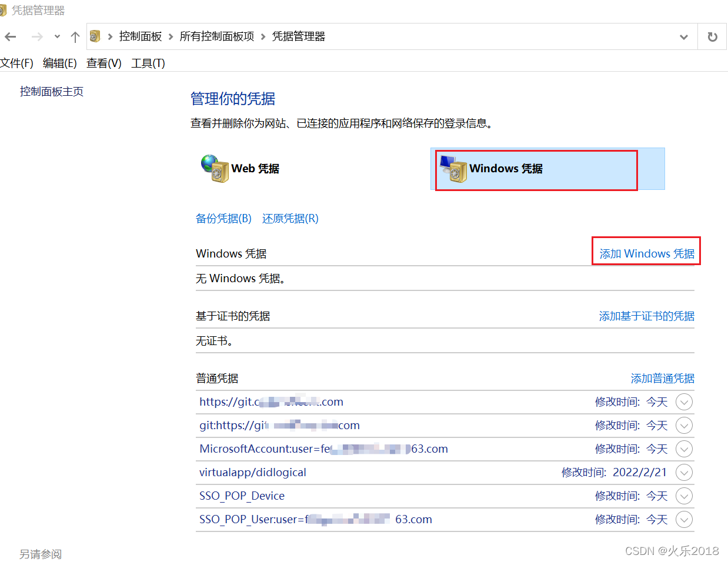Open the 文件(F) menu
The width and height of the screenshot is (728, 562).
[x=16, y=63]
